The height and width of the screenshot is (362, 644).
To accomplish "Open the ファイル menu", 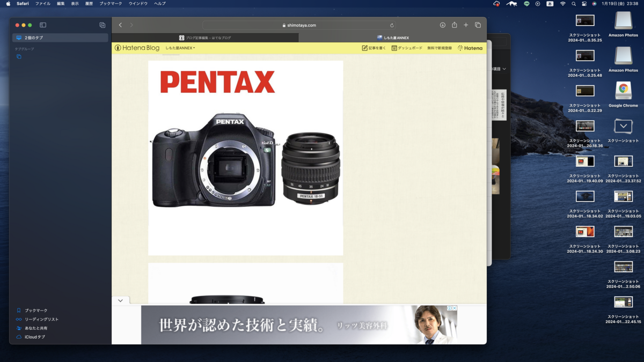I will coord(43,4).
